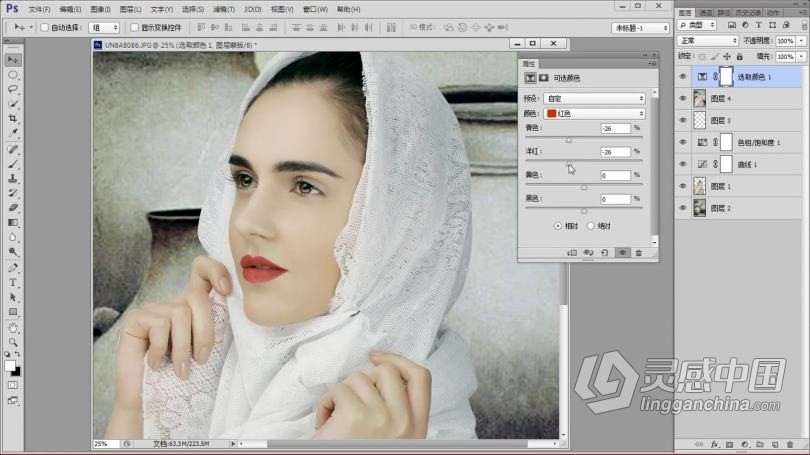This screenshot has width=810, height=455.
Task: Hide the 图层 2 layer
Action: (683, 208)
